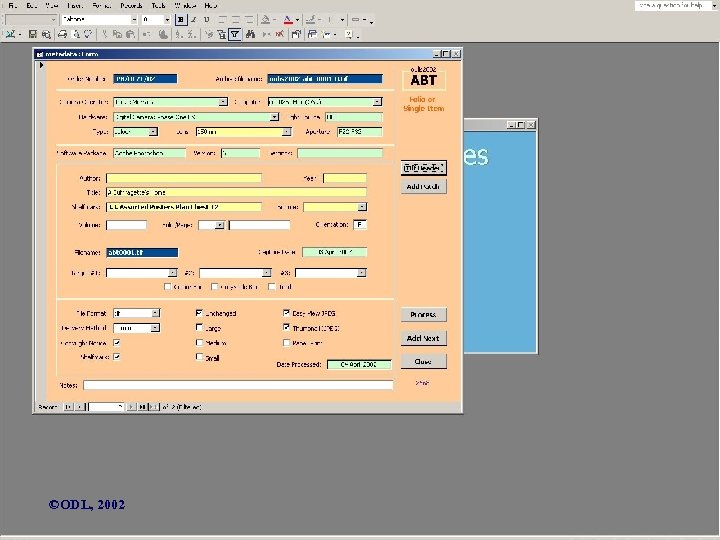Click the Save icon in toolbar
The image size is (720, 540).
click(x=34, y=33)
